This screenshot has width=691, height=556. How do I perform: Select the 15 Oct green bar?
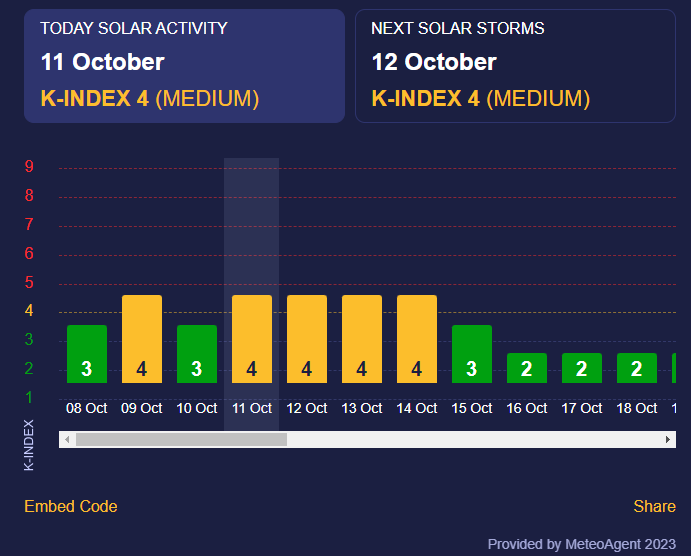472,354
